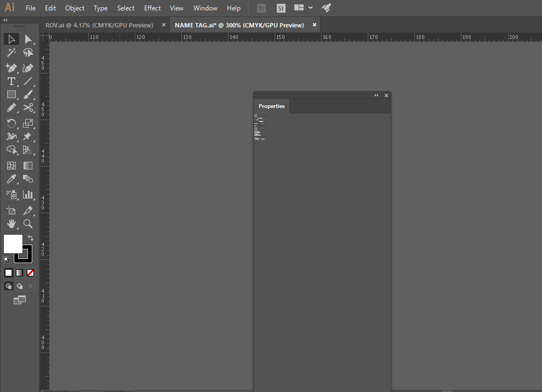Set the active color to None
The width and height of the screenshot is (542, 392).
click(x=30, y=272)
